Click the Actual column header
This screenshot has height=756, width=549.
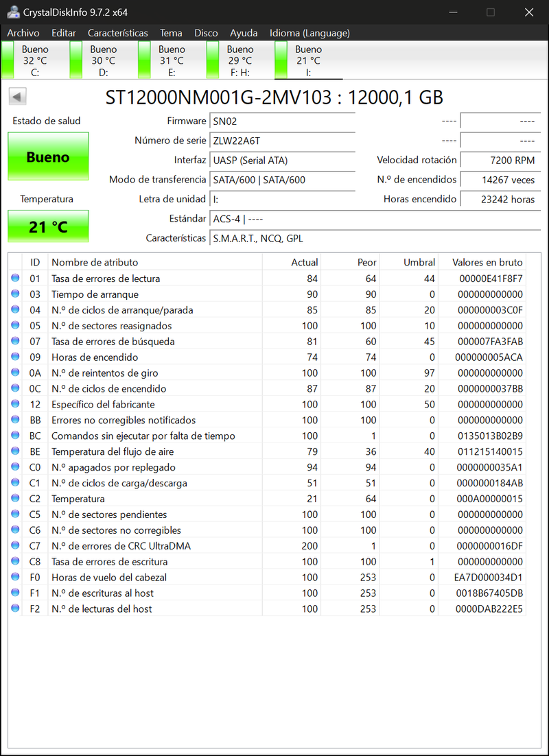[x=292, y=262]
